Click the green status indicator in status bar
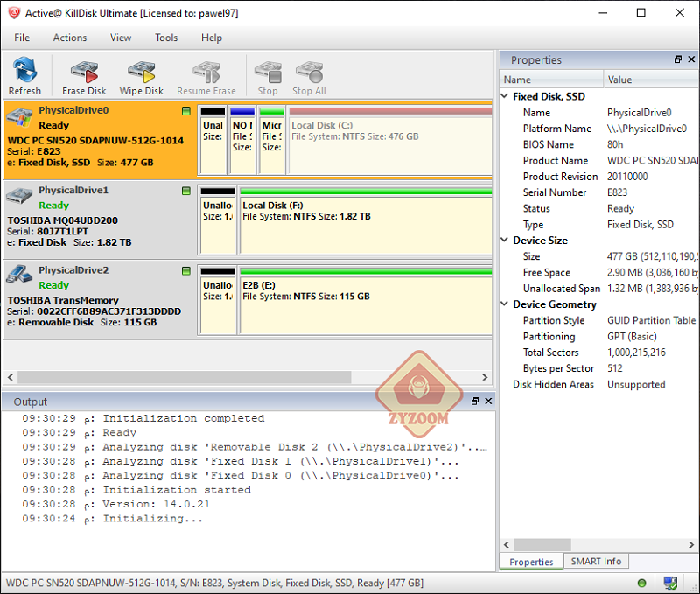 [x=642, y=583]
